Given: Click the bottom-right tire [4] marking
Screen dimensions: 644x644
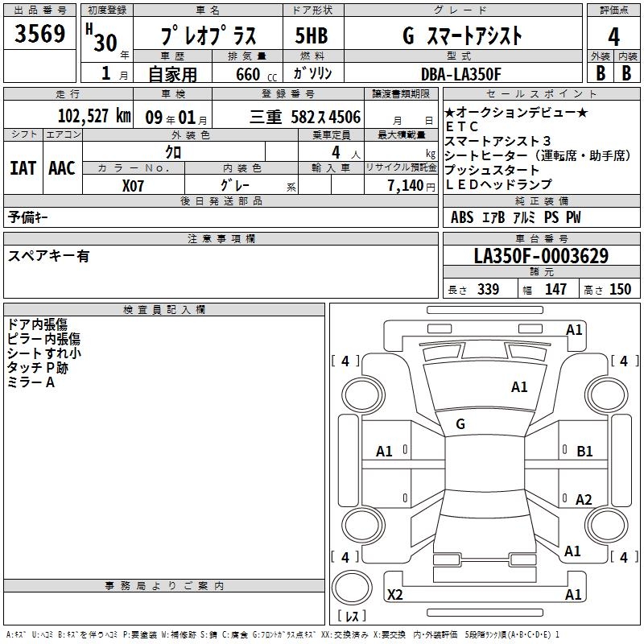Looking at the screenshot, I should tap(624, 557).
